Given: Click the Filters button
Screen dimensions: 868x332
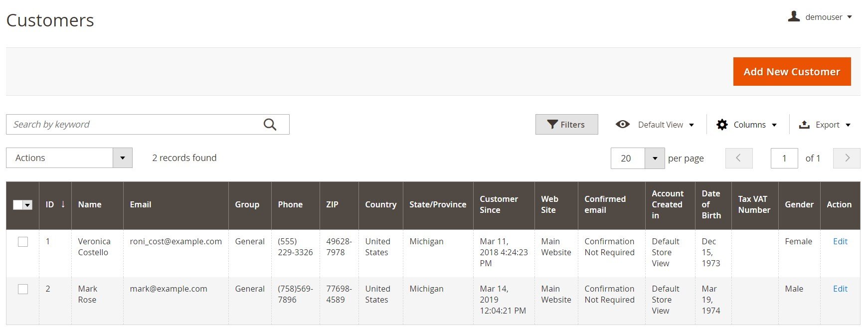Looking at the screenshot, I should tap(566, 125).
